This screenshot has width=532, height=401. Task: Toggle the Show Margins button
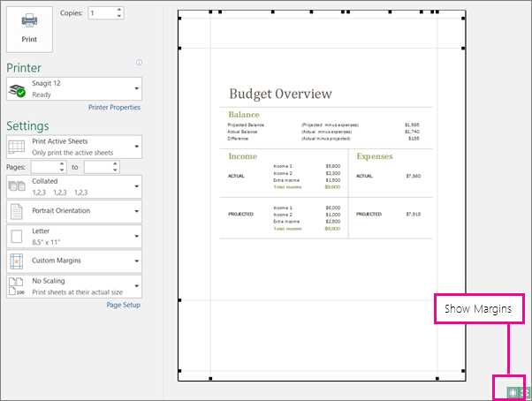(513, 392)
